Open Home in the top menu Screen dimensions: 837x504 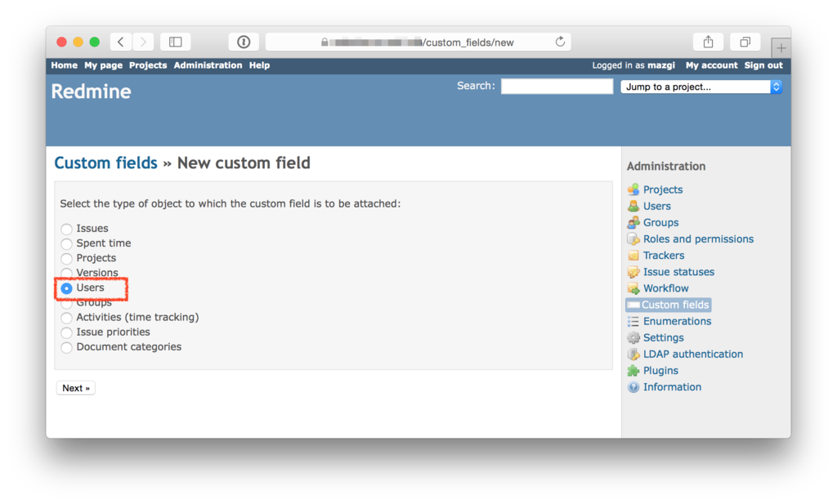point(64,65)
